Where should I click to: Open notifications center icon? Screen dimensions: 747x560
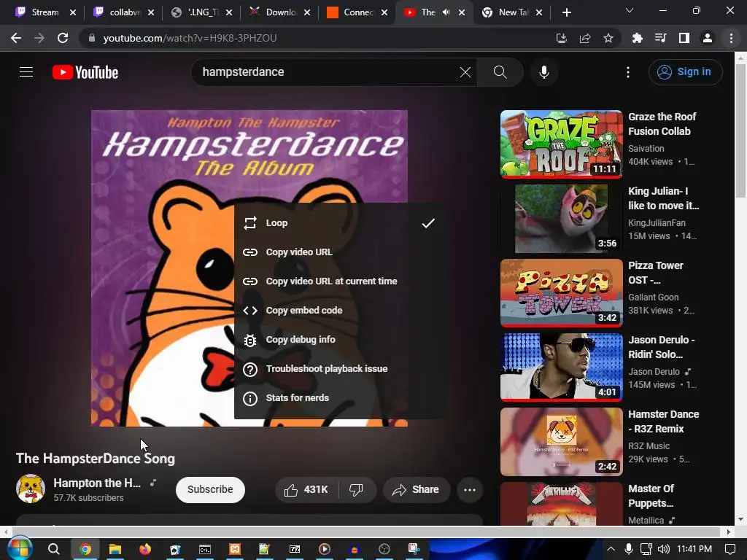click(729, 549)
